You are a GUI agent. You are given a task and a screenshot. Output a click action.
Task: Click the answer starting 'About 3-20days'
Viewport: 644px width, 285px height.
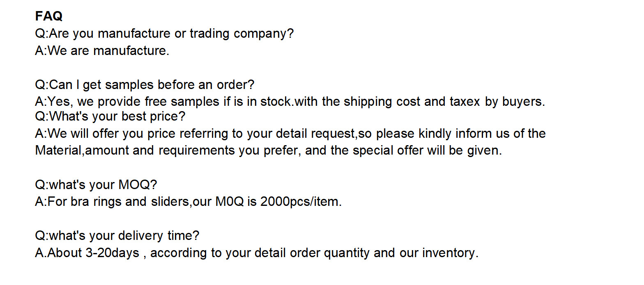(x=257, y=253)
